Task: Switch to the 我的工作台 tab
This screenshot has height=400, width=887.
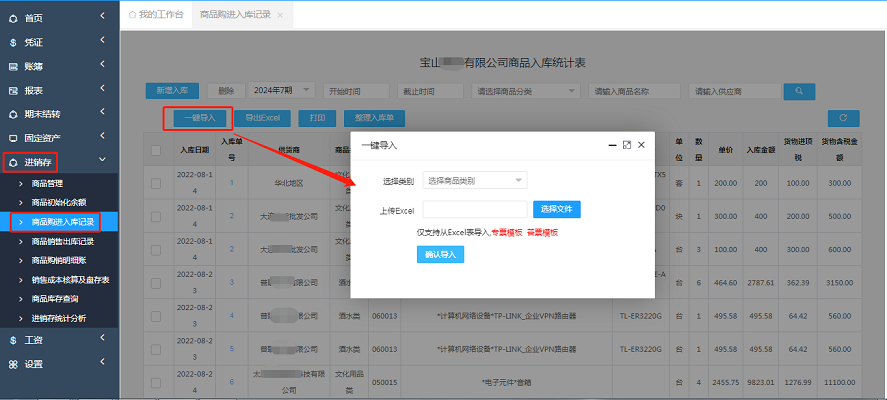Action: pyautogui.click(x=157, y=15)
